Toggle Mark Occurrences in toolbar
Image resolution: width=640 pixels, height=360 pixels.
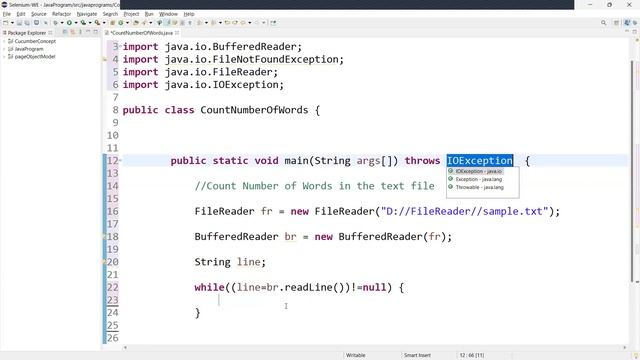[167, 23]
